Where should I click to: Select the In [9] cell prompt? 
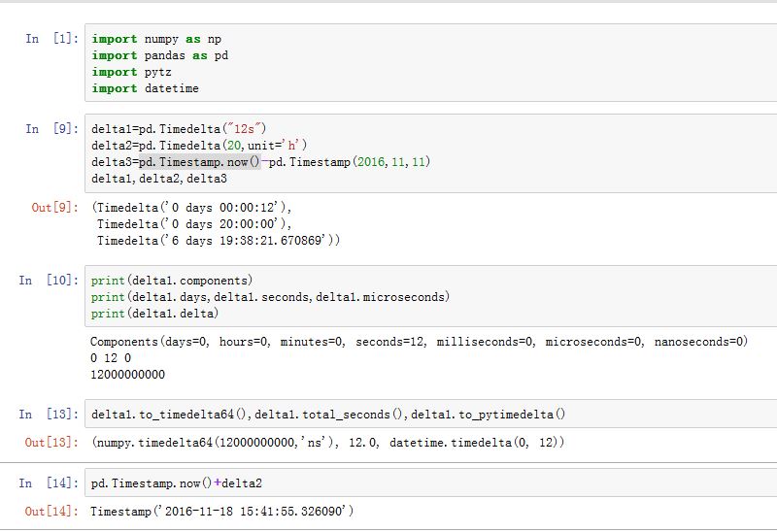pyautogui.click(x=46, y=128)
